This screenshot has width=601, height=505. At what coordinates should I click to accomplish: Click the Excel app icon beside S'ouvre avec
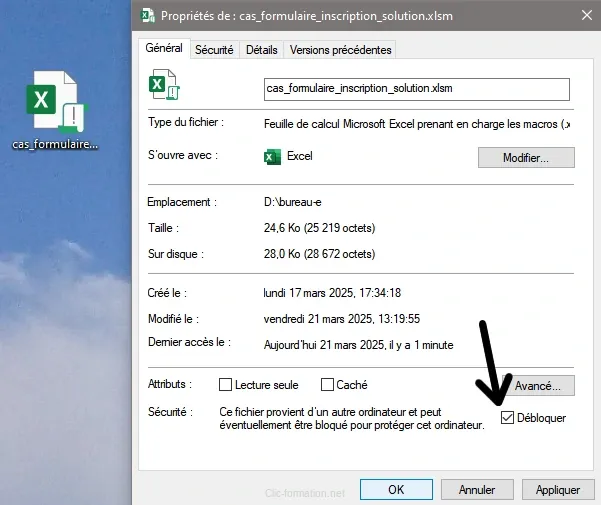271,157
